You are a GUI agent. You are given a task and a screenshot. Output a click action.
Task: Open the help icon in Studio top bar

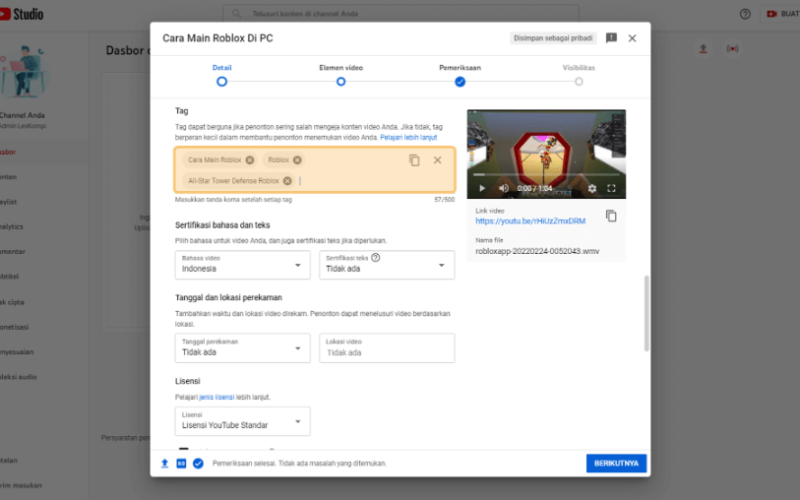[x=745, y=14]
